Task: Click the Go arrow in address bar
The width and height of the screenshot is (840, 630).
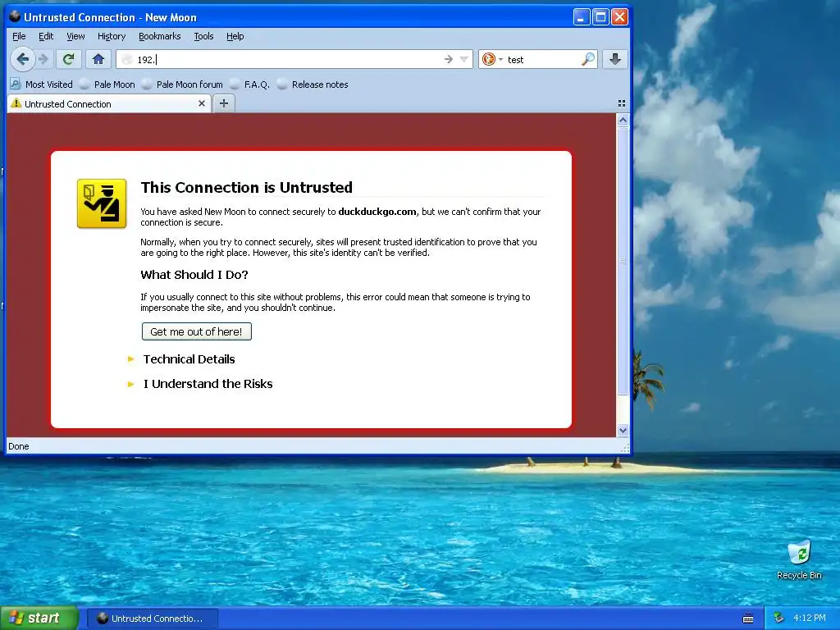Action: [x=449, y=59]
